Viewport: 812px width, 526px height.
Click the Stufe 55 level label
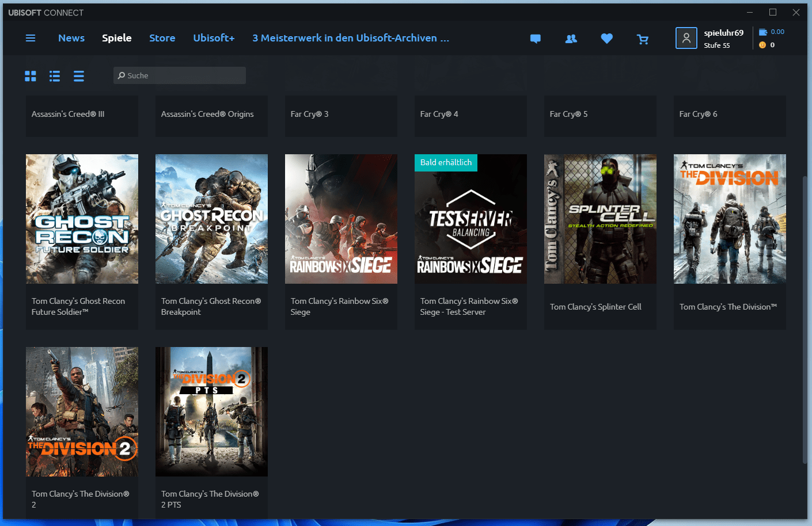click(x=716, y=45)
